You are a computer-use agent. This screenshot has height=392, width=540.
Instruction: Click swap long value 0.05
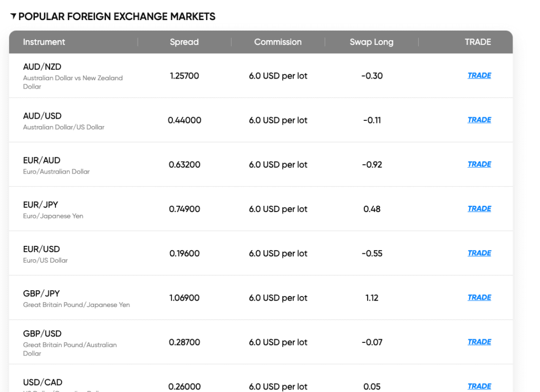pos(372,387)
